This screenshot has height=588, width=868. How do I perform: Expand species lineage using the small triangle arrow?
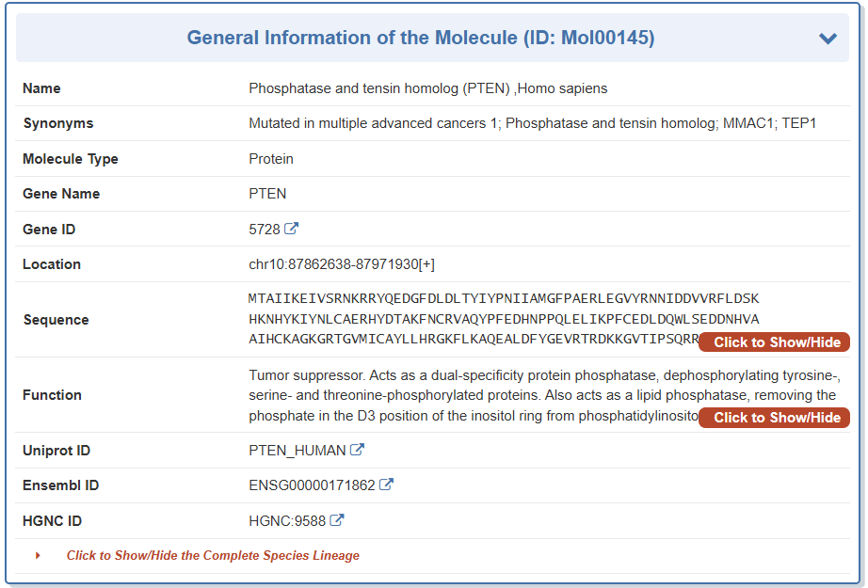38,556
